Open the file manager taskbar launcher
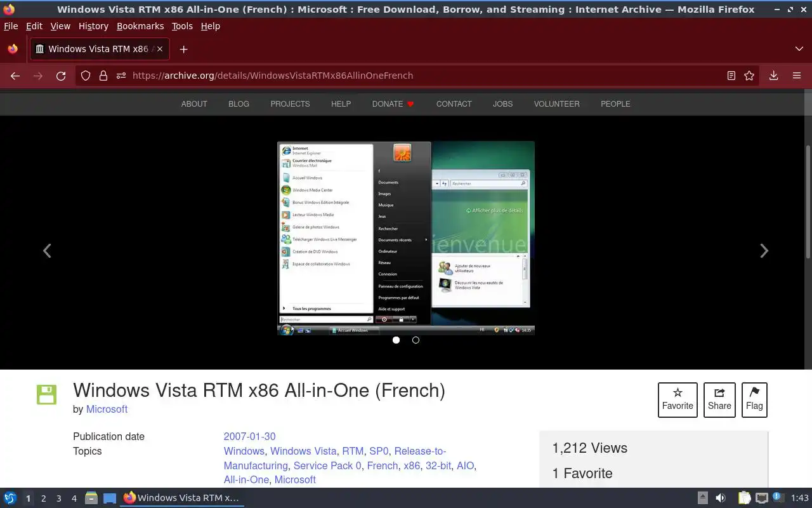The image size is (812, 508). pos(91,498)
